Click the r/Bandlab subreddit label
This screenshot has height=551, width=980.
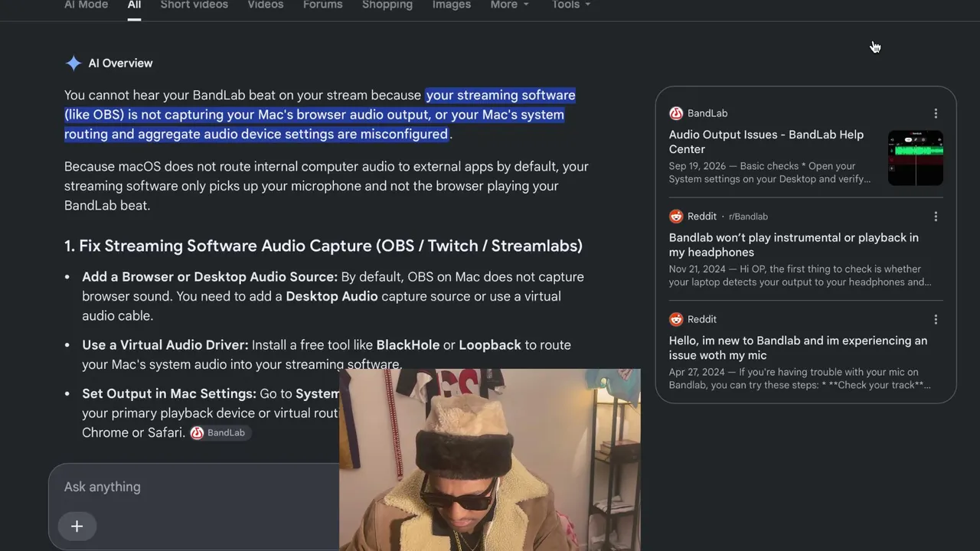(748, 217)
